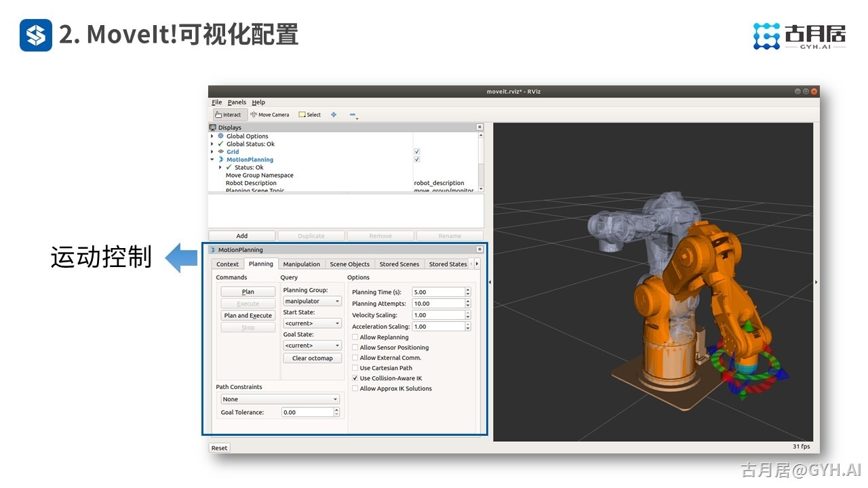Image resolution: width=868 pixels, height=488 pixels.
Task: Select the Planning tab
Action: pyautogui.click(x=260, y=264)
